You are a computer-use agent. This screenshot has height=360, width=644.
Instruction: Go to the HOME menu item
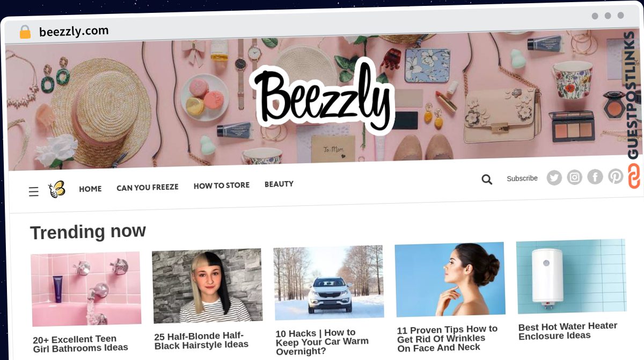click(x=90, y=189)
